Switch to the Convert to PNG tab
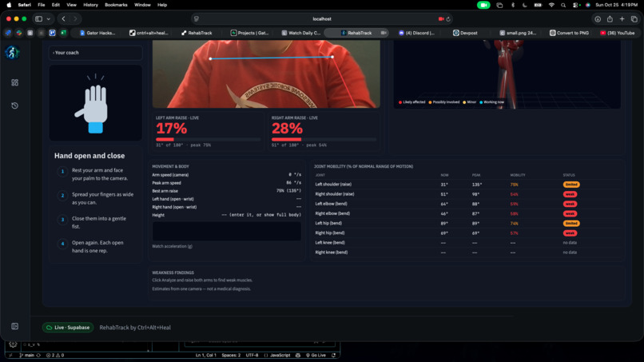Image resolution: width=644 pixels, height=362 pixels. coord(569,33)
